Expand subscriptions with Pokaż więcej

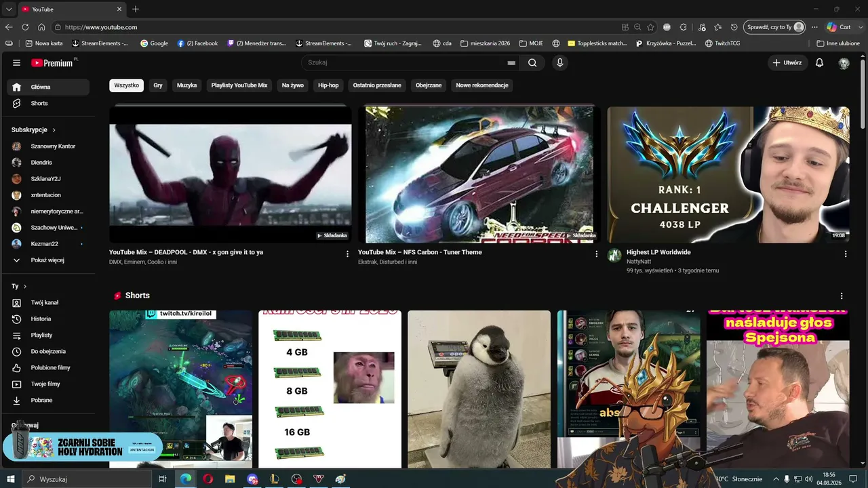(x=47, y=260)
